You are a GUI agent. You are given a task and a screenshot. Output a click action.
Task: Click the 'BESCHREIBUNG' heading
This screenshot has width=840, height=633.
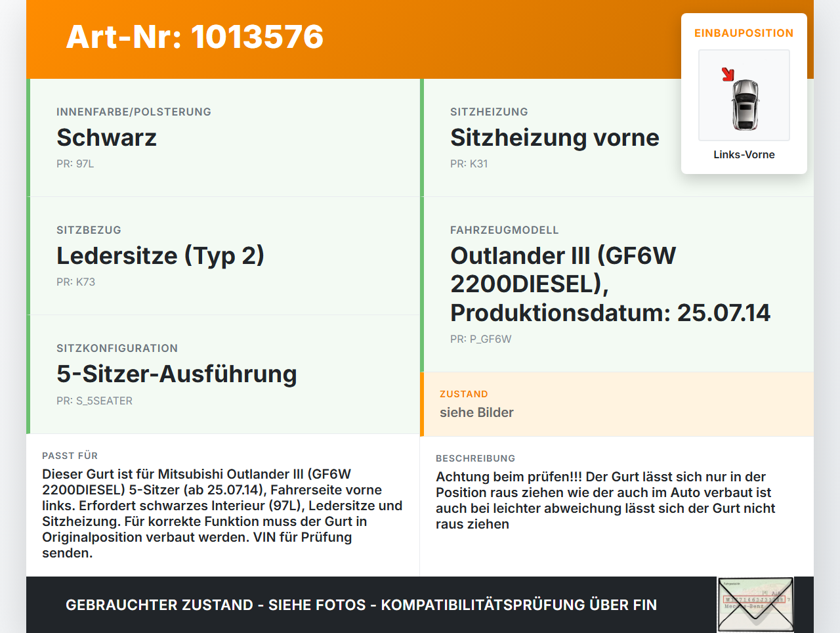point(476,458)
